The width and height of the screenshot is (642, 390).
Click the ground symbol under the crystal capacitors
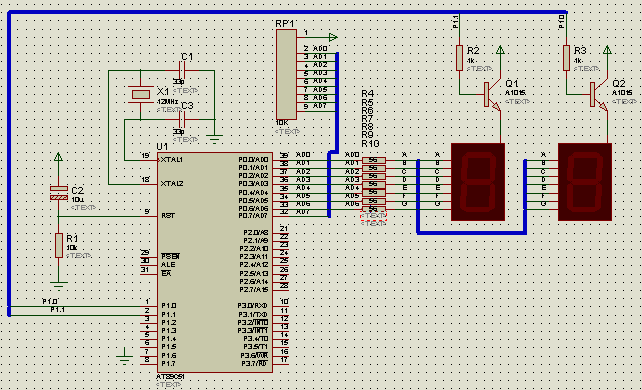click(214, 138)
